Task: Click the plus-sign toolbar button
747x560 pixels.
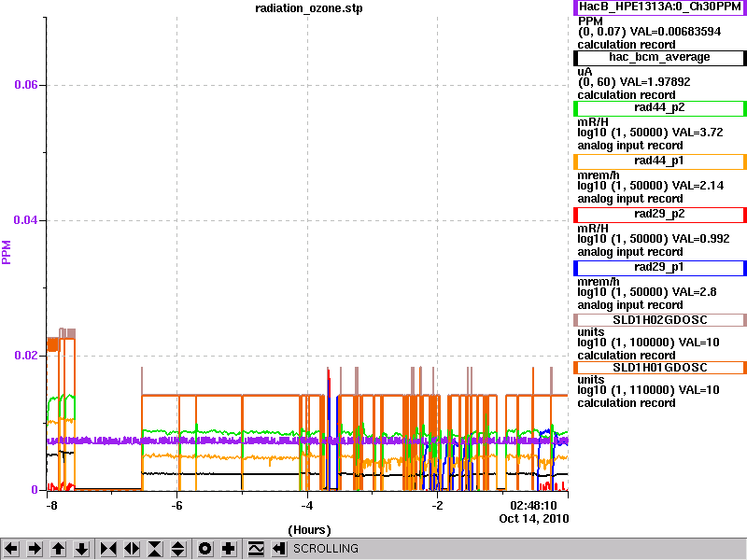Action: click(x=229, y=549)
